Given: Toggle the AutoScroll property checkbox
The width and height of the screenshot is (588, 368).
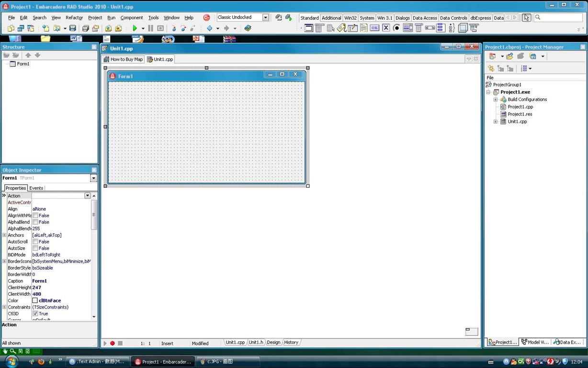Looking at the screenshot, I should 35,242.
